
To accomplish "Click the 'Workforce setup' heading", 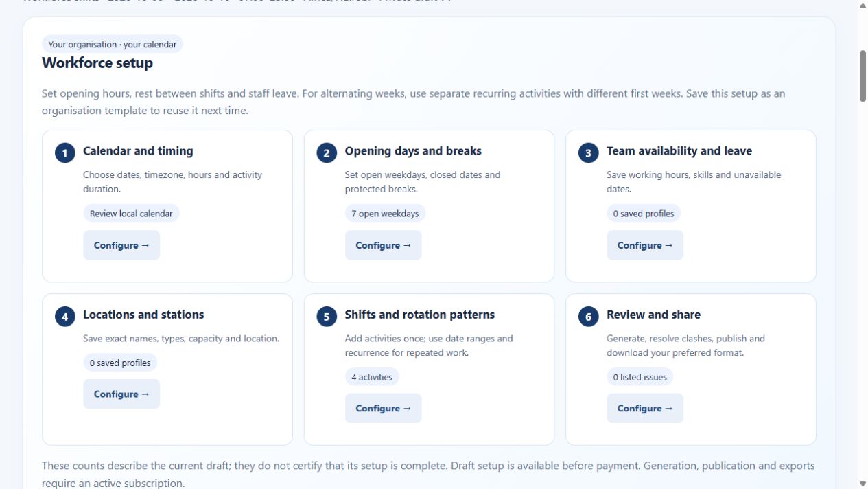I will point(97,63).
